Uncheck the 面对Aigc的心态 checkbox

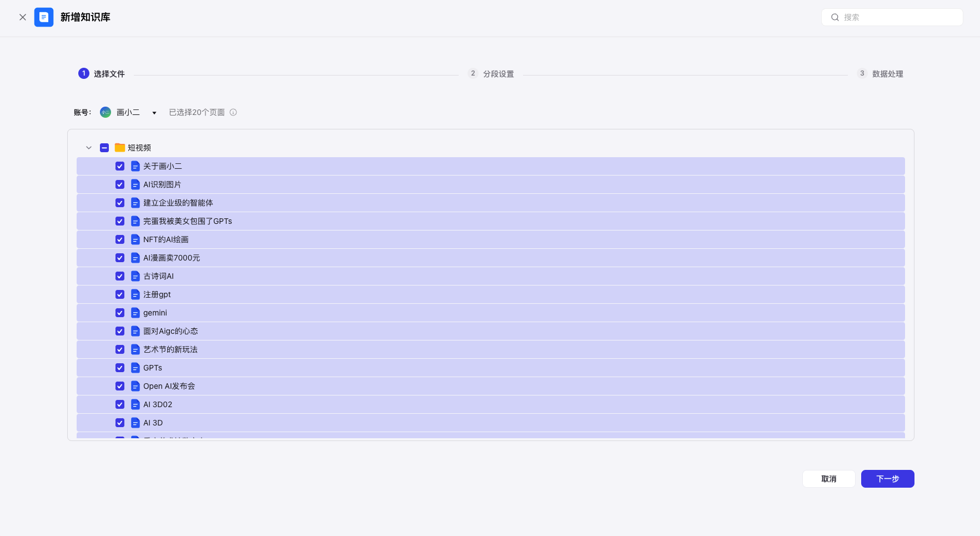tap(120, 331)
